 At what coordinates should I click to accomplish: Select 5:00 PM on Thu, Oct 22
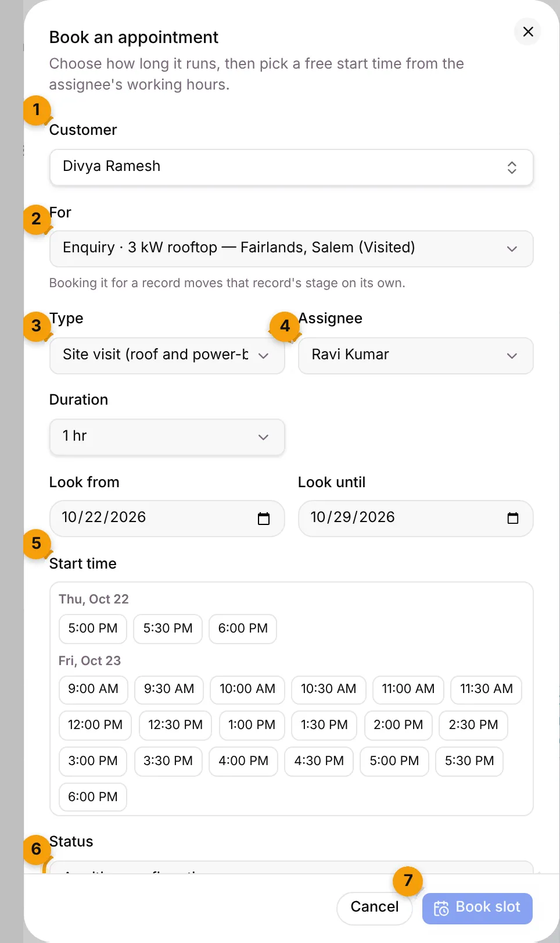click(93, 629)
